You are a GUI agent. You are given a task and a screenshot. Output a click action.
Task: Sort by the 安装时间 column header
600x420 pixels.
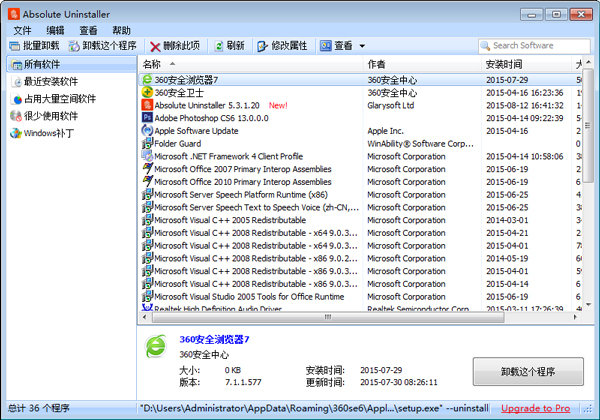(x=526, y=64)
